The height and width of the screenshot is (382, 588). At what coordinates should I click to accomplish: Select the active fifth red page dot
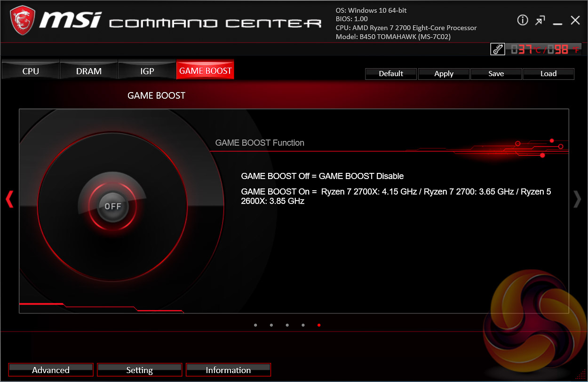tap(319, 325)
